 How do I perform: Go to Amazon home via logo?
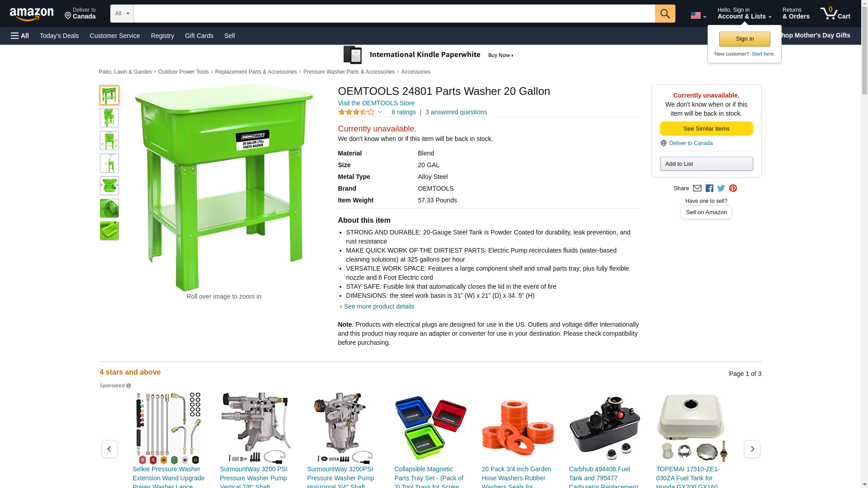(32, 14)
